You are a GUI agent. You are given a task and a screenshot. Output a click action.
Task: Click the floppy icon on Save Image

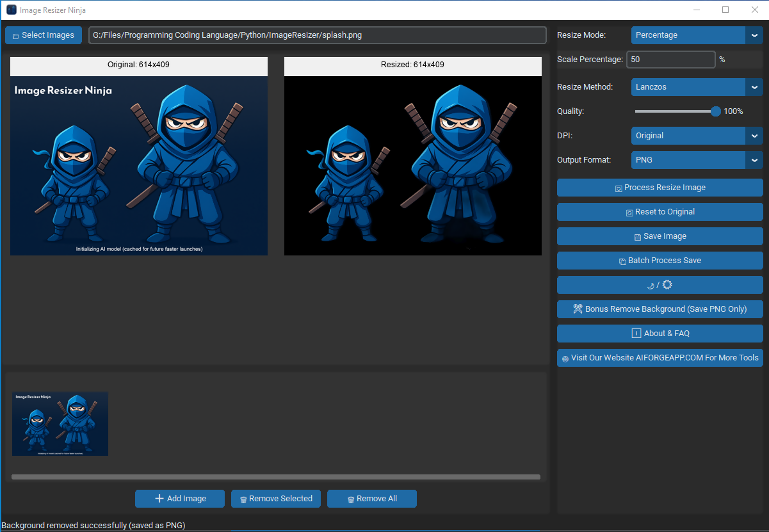(x=638, y=237)
